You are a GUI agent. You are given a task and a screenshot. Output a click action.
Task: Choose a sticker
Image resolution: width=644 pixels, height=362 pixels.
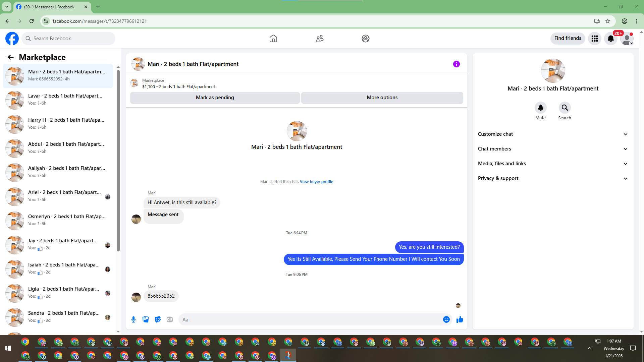coord(158,319)
